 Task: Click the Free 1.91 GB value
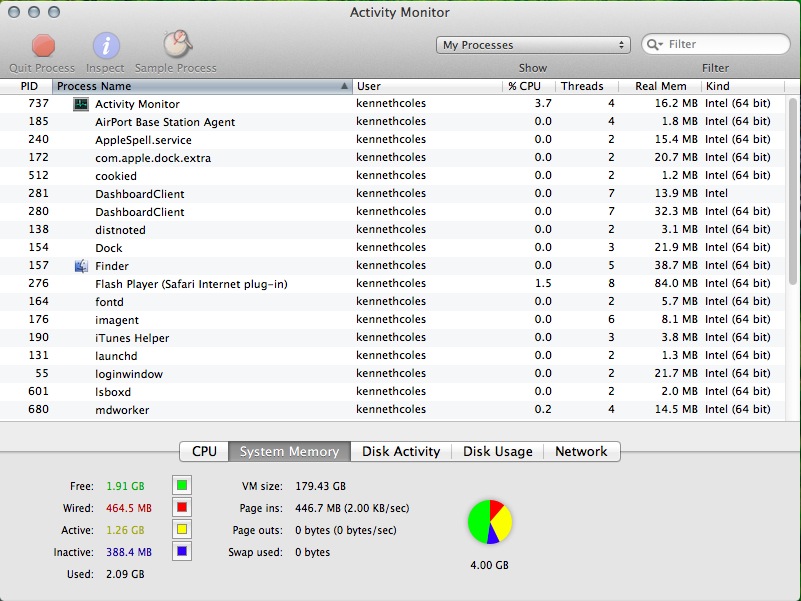pos(125,486)
